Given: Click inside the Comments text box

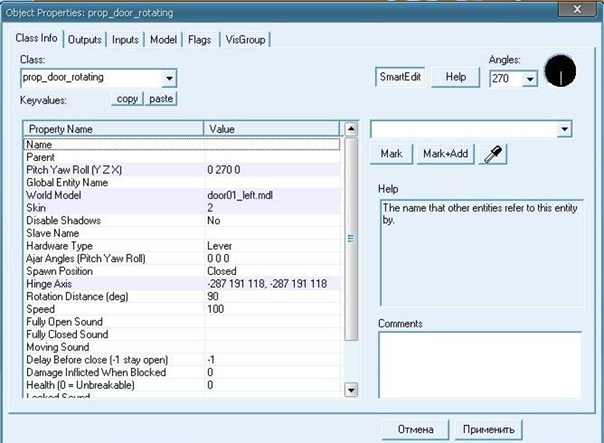Looking at the screenshot, I should coord(480,365).
